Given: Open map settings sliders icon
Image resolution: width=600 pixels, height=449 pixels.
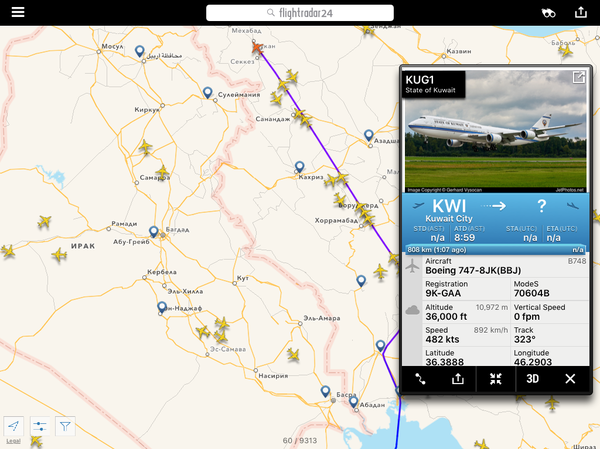Looking at the screenshot, I should pyautogui.click(x=39, y=426).
